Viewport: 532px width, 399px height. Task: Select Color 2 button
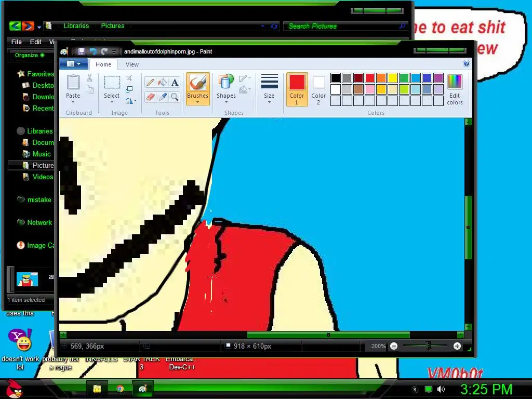(318, 89)
